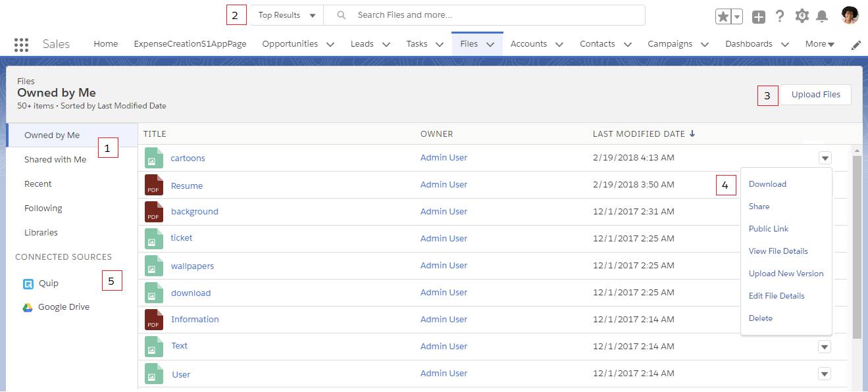The width and height of the screenshot is (868, 392).
Task: Open the notifications bell
Action: pos(822,16)
